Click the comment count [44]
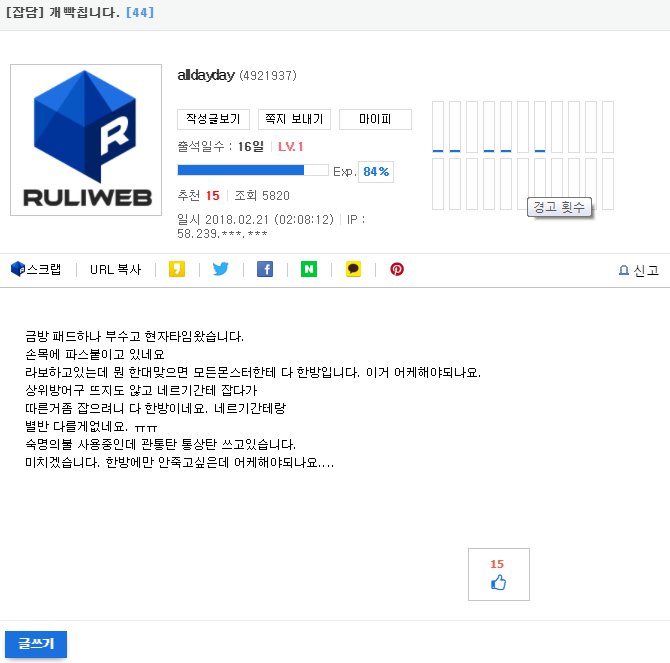The height and width of the screenshot is (663, 670). coord(140,13)
